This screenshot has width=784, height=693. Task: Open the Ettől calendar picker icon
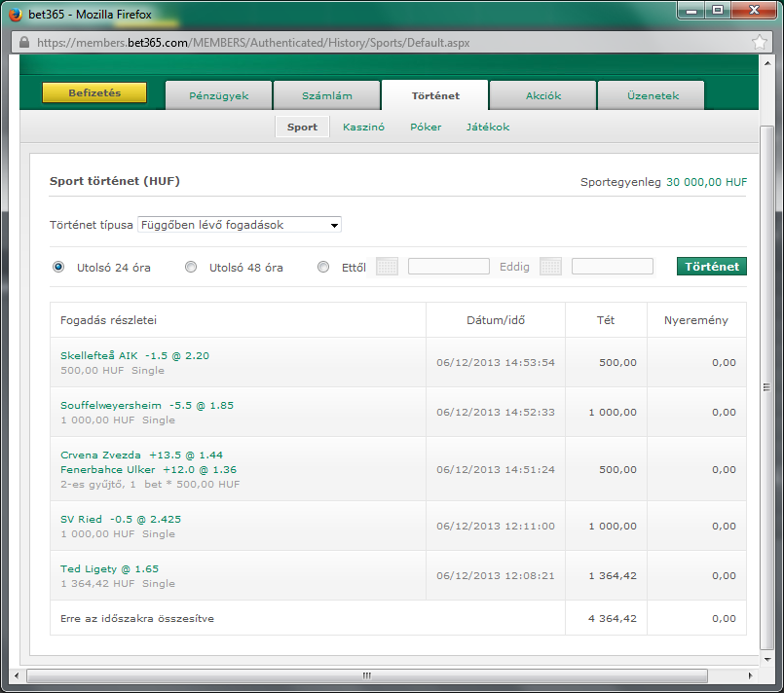coord(387,267)
